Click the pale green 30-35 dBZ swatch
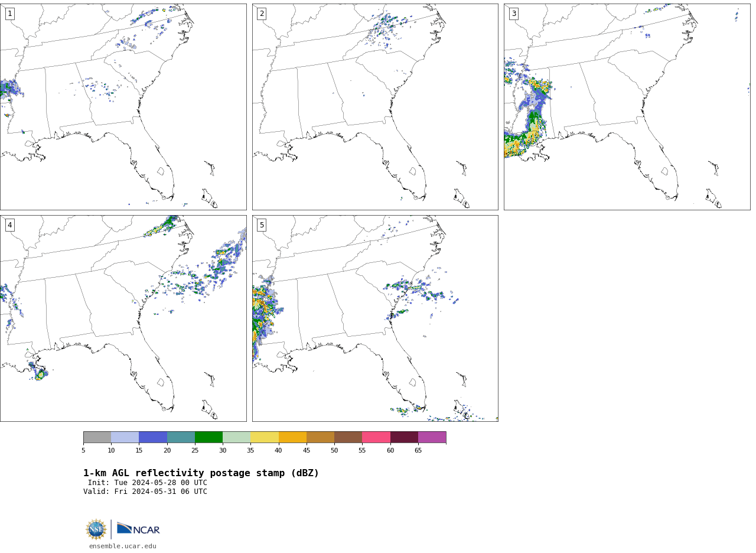756x553 pixels. [236, 437]
